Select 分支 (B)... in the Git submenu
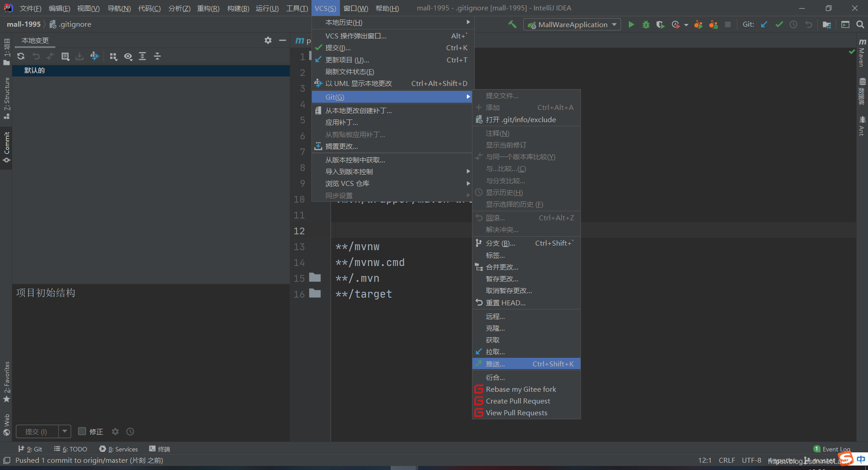The image size is (868, 470). pos(526,243)
